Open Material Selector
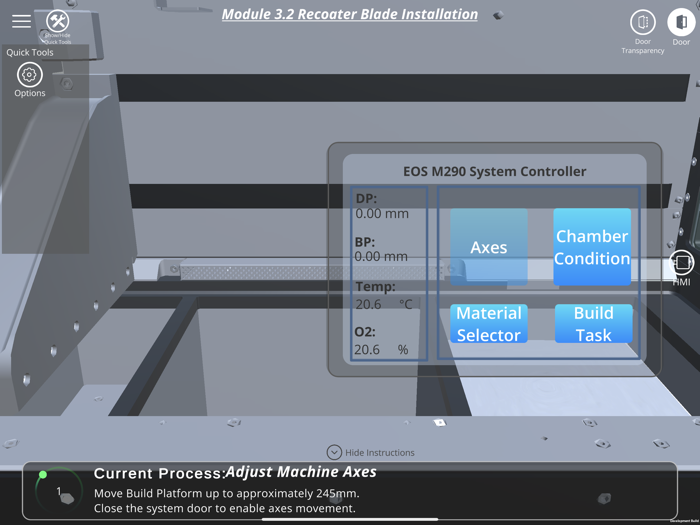 pyautogui.click(x=489, y=324)
